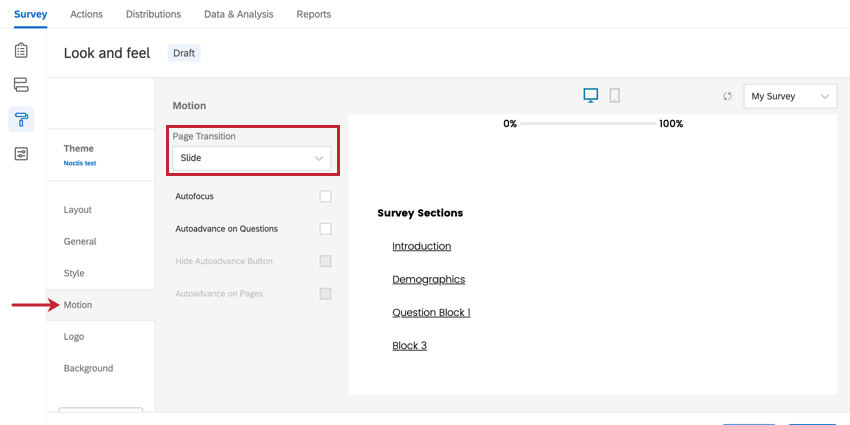850x425 pixels.
Task: Click the refresh preview icon
Action: tap(727, 96)
